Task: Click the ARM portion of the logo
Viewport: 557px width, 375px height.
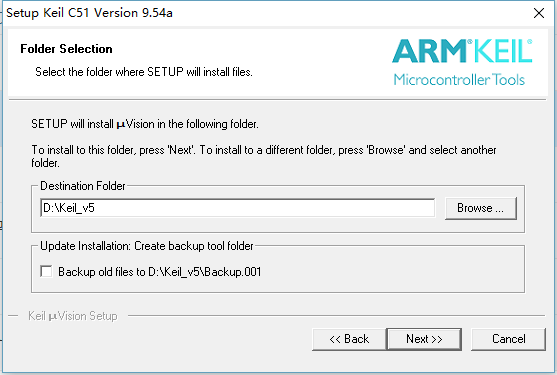Action: pos(429,51)
